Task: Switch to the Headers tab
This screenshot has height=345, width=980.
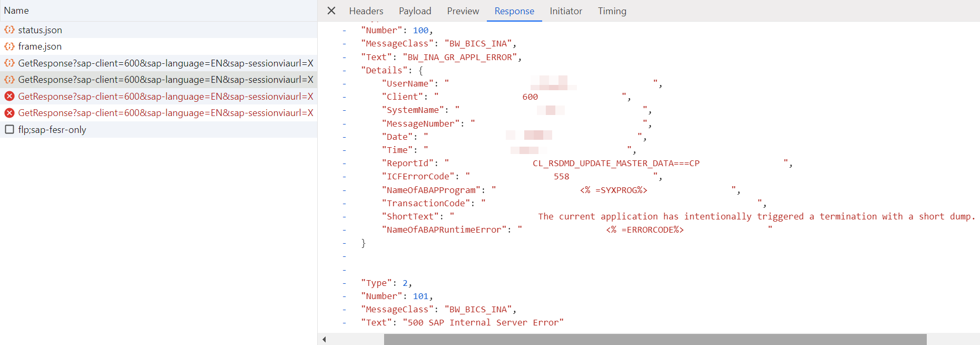Action: (366, 11)
